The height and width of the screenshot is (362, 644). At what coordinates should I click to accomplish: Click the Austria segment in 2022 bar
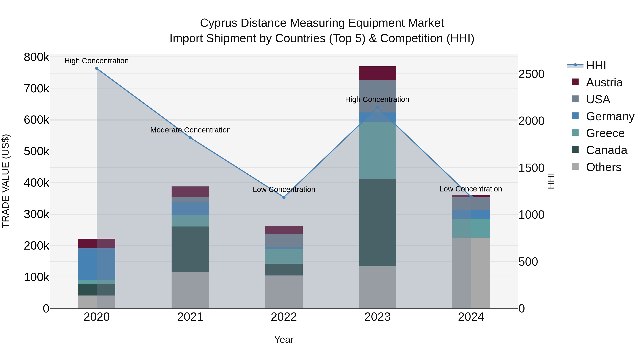(x=284, y=230)
